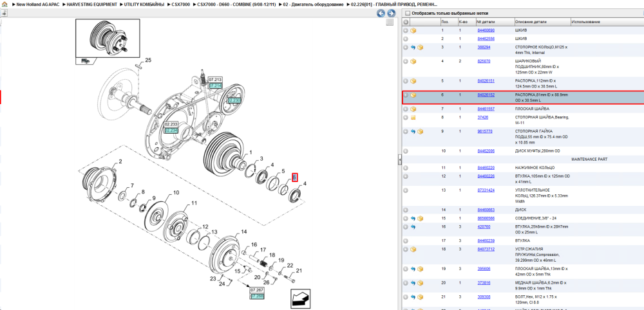Click description 'ДИСК МУФТЫ,280mm OD'
This screenshot has height=310, width=644.
(537, 151)
